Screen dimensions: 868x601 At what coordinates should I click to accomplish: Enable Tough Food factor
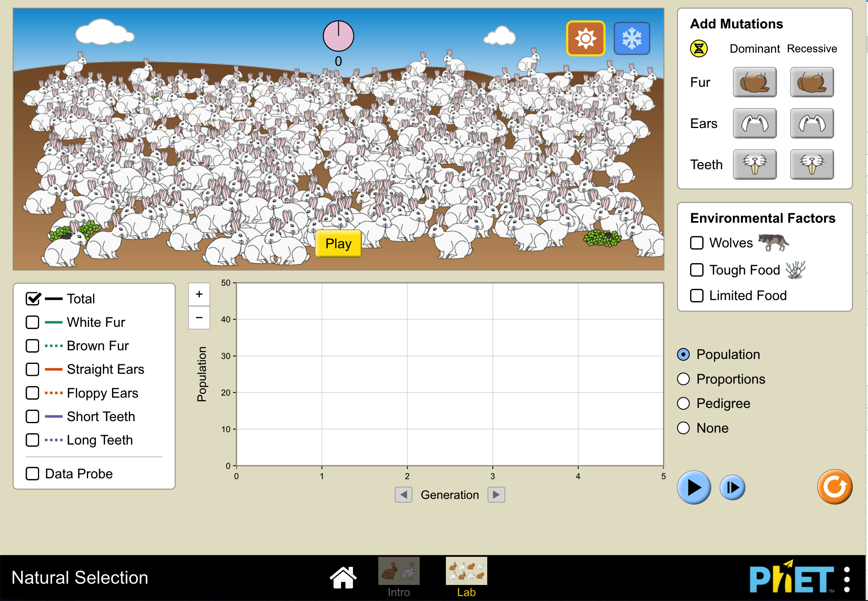(x=696, y=270)
